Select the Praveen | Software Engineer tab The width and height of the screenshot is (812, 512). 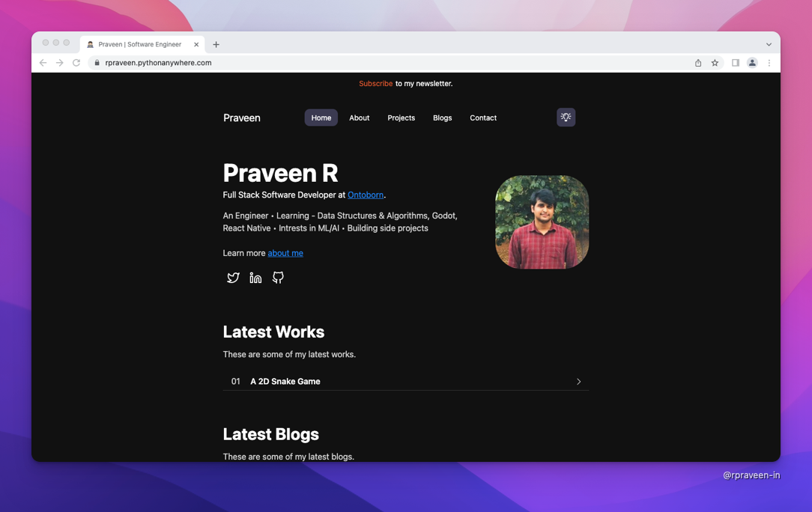point(142,44)
